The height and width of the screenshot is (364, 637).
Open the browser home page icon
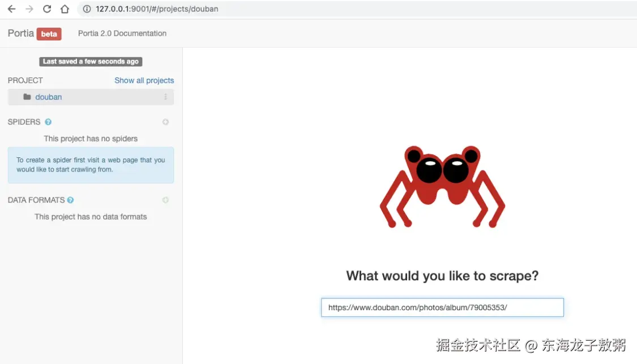point(65,9)
